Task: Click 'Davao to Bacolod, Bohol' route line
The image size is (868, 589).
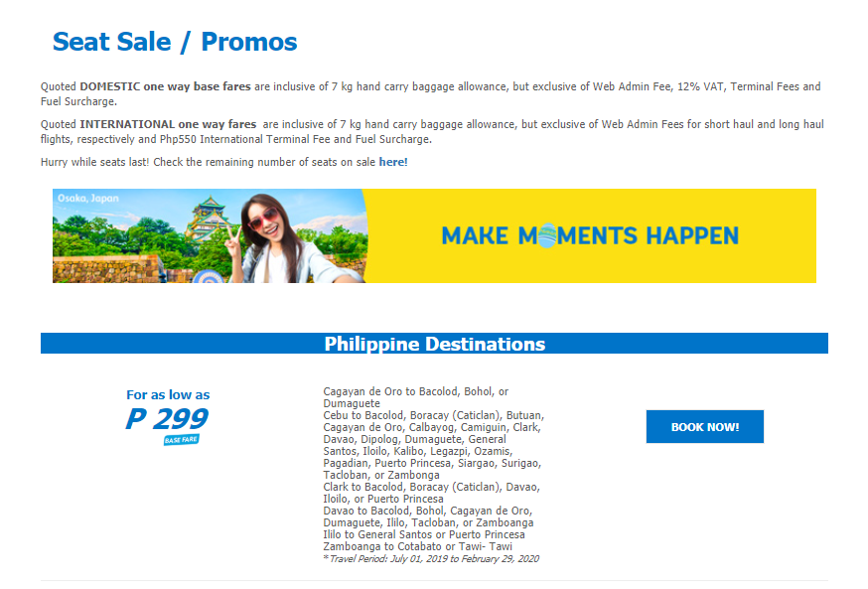Action: pyautogui.click(x=428, y=516)
